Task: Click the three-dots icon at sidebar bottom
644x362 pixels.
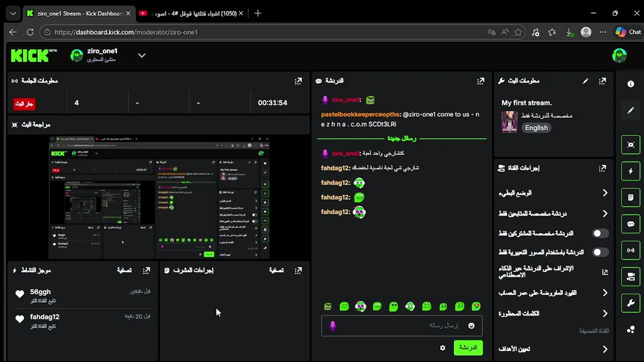Action: [x=631, y=330]
